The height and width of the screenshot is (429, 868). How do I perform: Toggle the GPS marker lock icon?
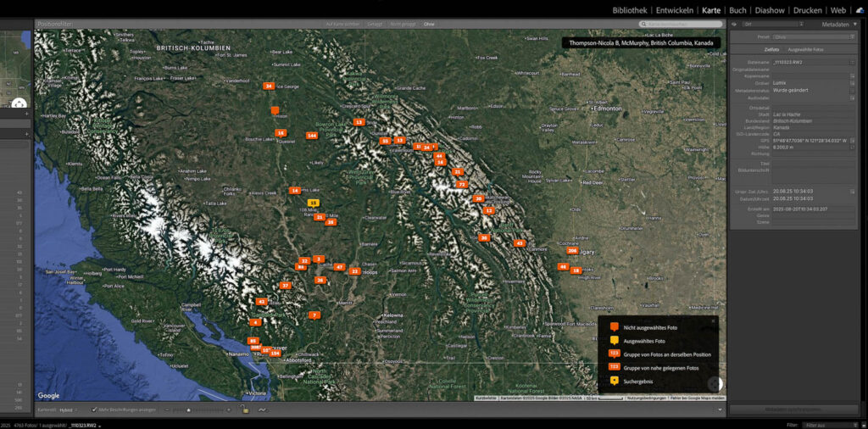244,409
